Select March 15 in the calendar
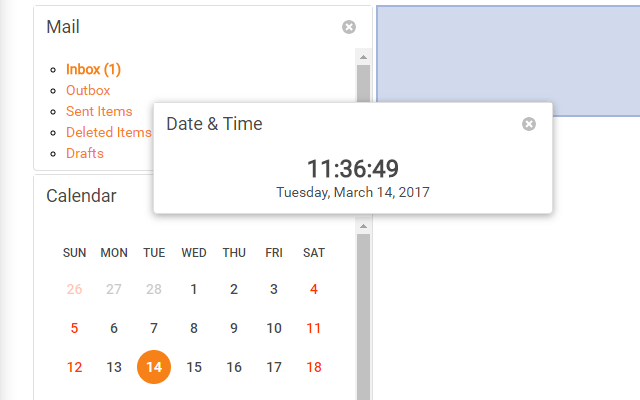640x400 pixels. tap(194, 367)
